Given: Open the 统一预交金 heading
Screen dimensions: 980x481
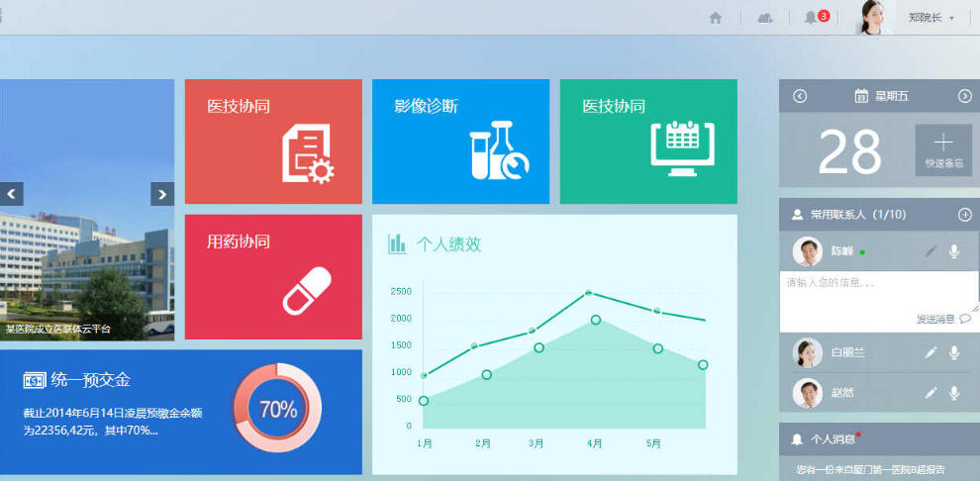Looking at the screenshot, I should (x=91, y=380).
